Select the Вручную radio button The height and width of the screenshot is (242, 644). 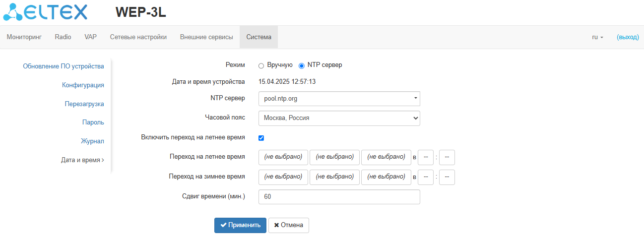[x=261, y=65]
